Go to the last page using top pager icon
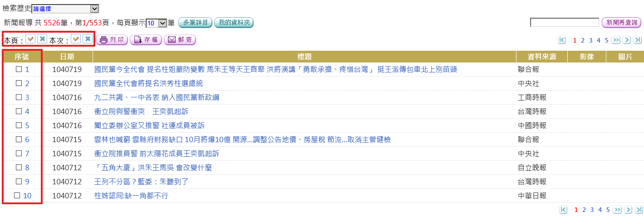This screenshot has height=221, width=644. click(x=638, y=40)
